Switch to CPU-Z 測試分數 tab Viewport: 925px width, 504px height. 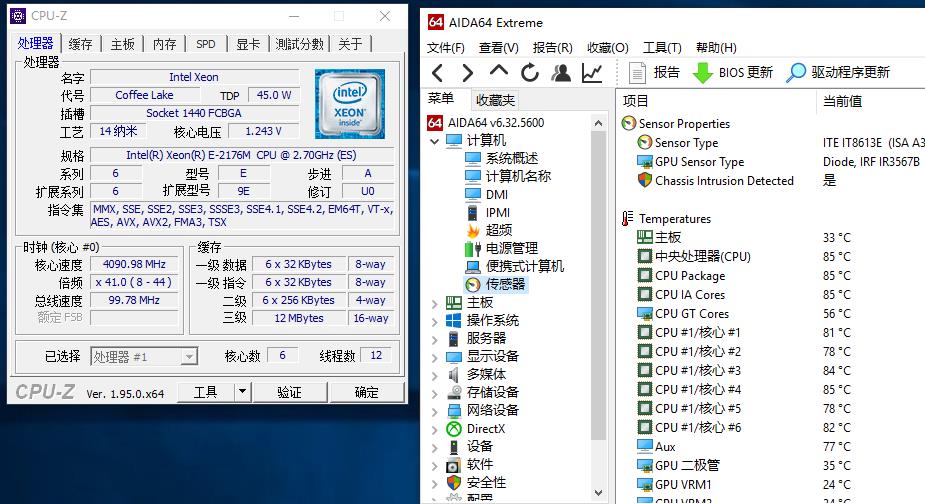(300, 44)
